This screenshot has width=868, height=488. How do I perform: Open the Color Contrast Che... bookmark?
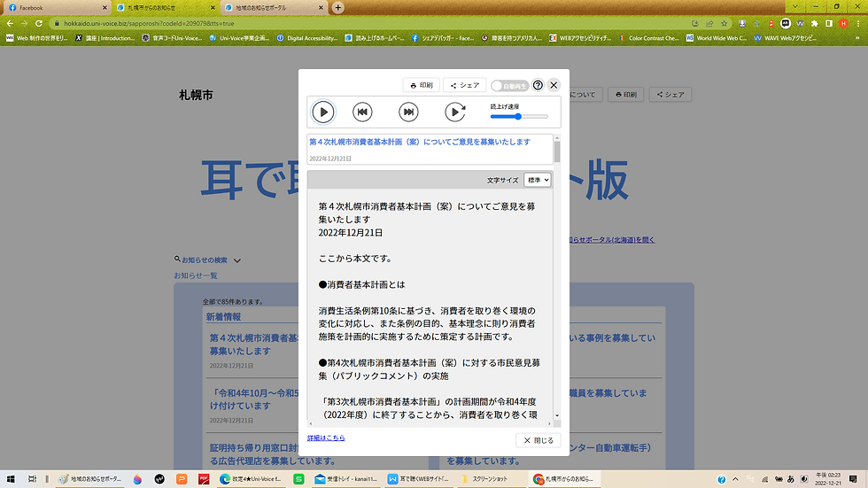point(648,38)
